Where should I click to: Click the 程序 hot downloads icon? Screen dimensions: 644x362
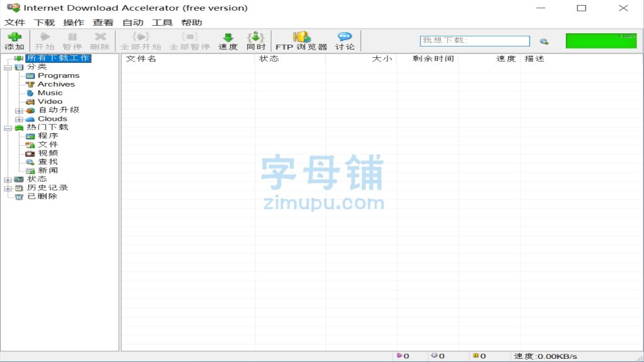tap(30, 136)
